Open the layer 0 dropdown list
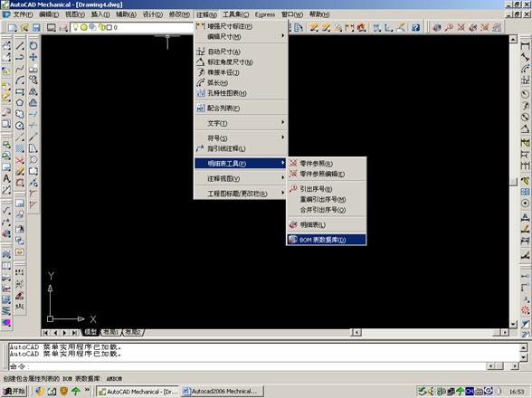This screenshot has height=398, width=532. [x=132, y=27]
